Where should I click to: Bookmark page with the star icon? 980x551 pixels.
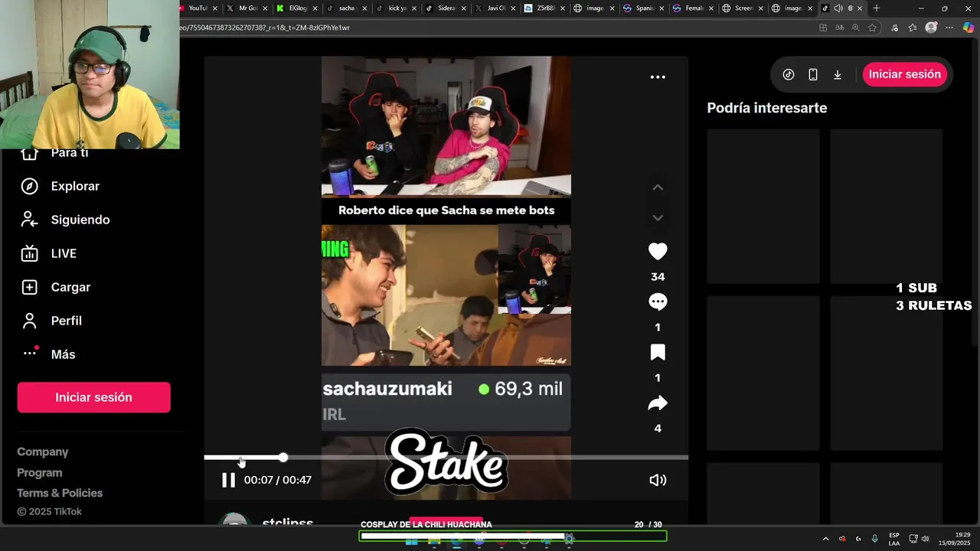coord(872,28)
